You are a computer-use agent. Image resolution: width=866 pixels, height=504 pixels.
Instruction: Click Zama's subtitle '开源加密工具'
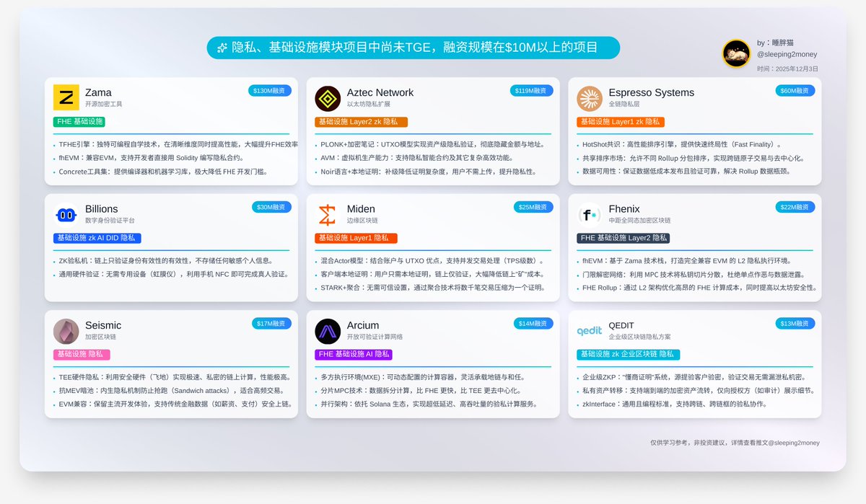pos(103,104)
